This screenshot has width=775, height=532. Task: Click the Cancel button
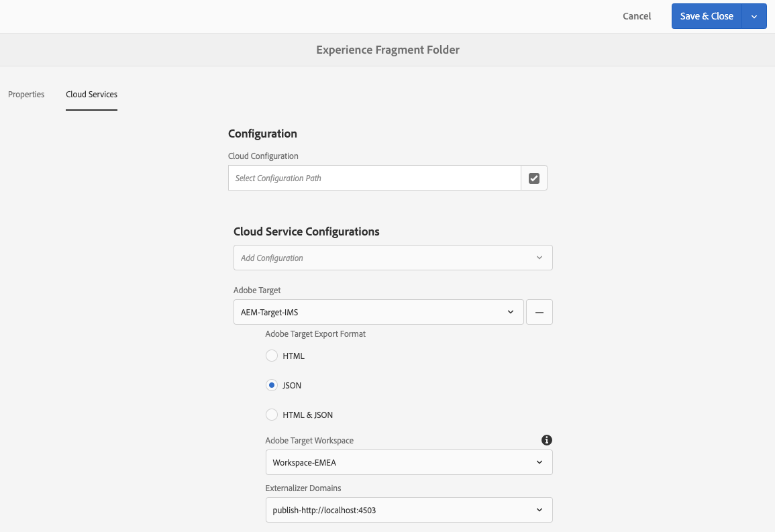[x=636, y=15]
